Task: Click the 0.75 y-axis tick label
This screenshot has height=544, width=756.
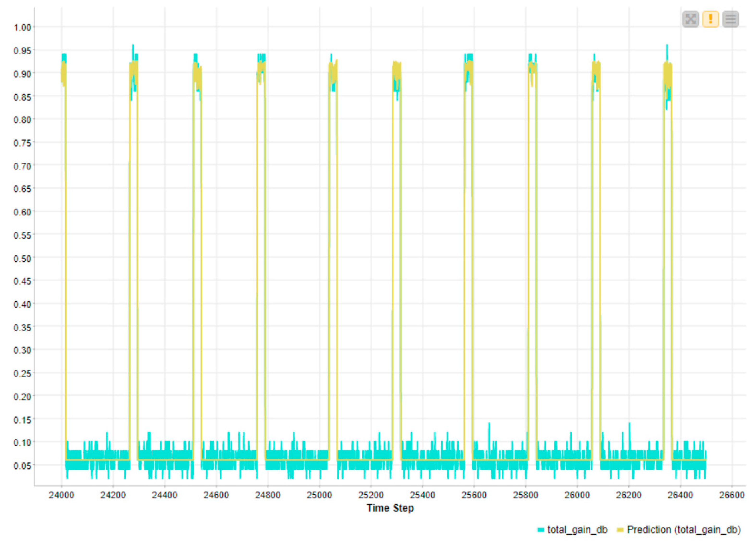Action: pos(22,143)
